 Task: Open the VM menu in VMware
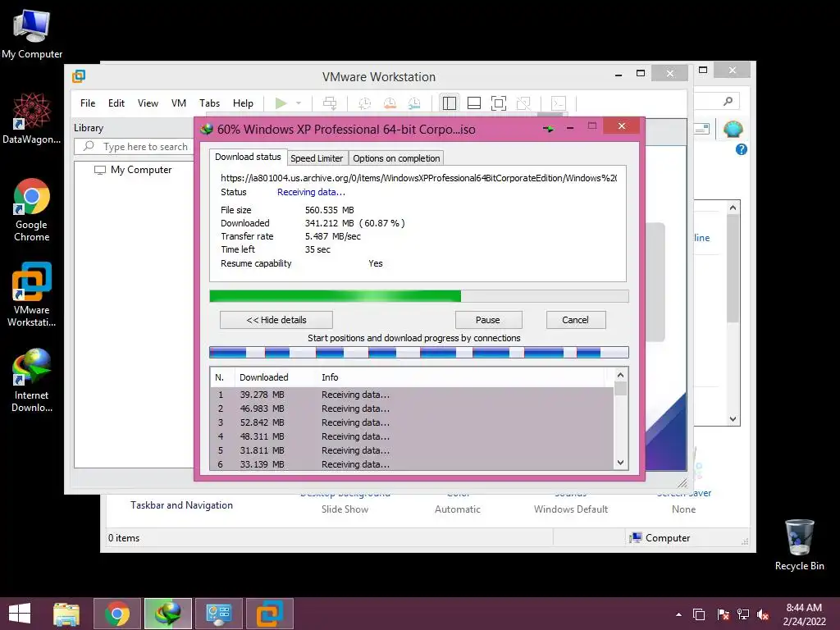coord(178,103)
